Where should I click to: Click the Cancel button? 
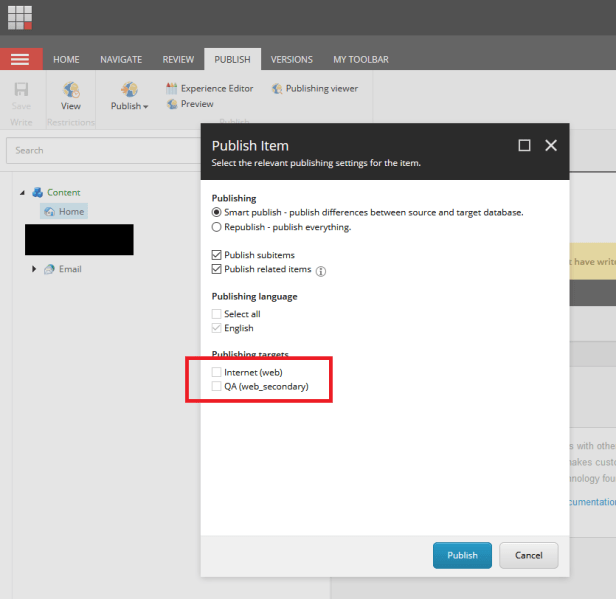pyautogui.click(x=529, y=555)
